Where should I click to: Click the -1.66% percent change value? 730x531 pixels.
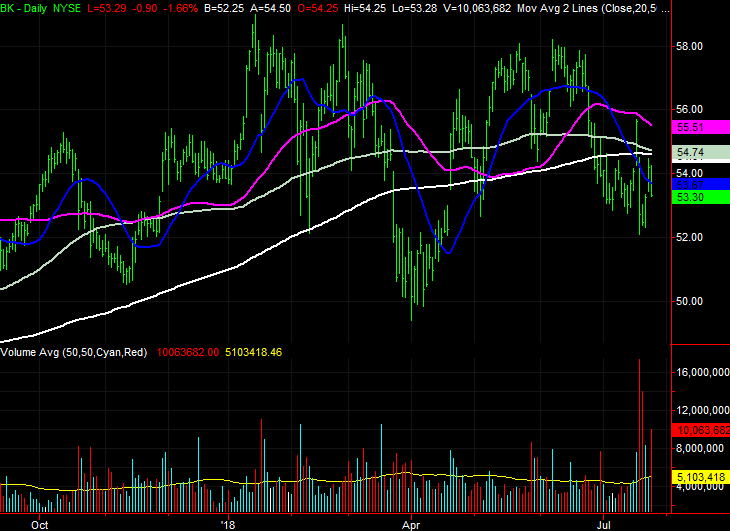[181, 8]
